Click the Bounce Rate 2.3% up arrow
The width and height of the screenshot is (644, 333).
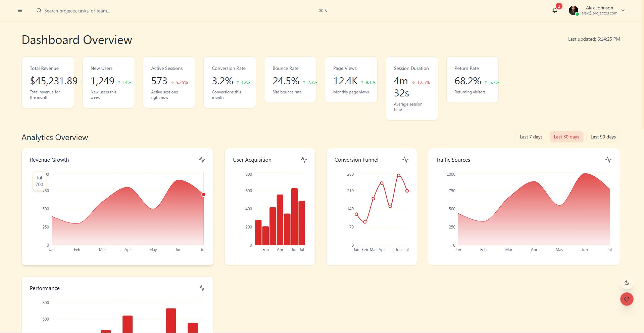(x=304, y=82)
